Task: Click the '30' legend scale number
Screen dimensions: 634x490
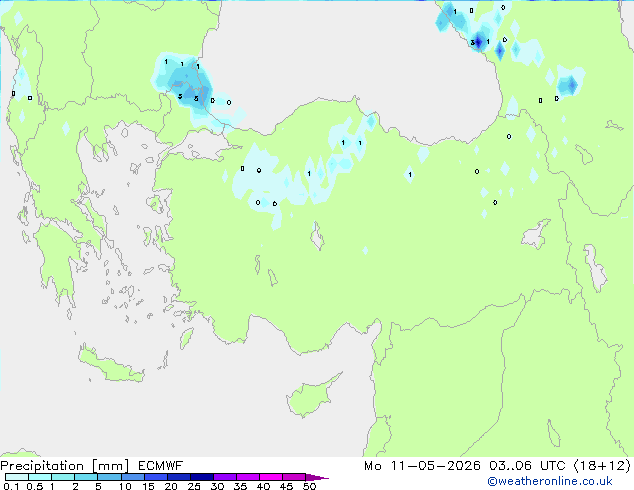Action: pyautogui.click(x=217, y=486)
